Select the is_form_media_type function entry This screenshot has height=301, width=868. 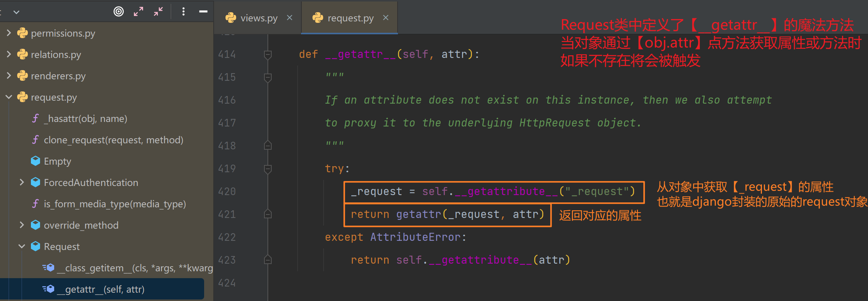pyautogui.click(x=115, y=204)
